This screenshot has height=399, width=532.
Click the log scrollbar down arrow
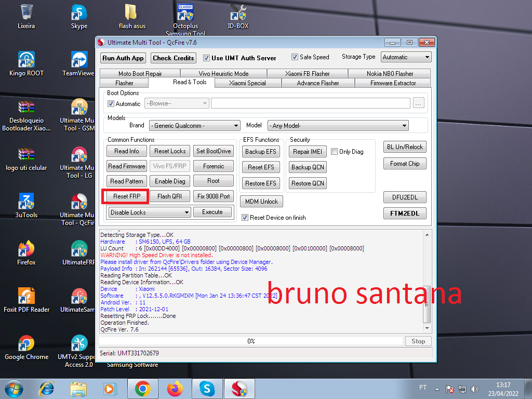[427, 328]
